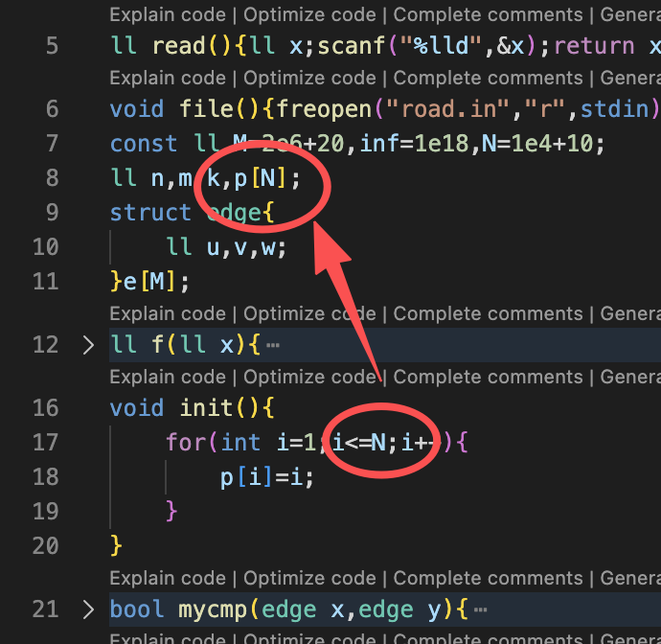Image resolution: width=661 pixels, height=644 pixels.
Task: Click the fold ellipsis after ll f(ll x){
Action: [273, 345]
